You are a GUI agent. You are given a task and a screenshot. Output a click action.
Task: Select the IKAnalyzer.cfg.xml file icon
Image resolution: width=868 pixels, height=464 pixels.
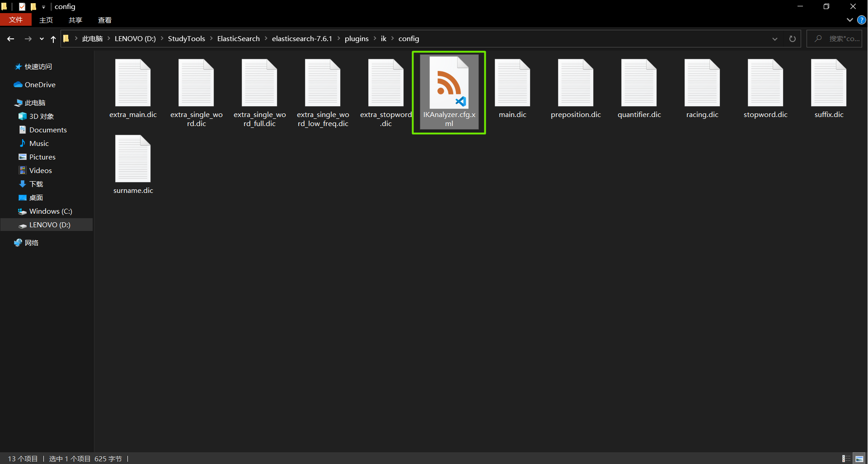449,83
